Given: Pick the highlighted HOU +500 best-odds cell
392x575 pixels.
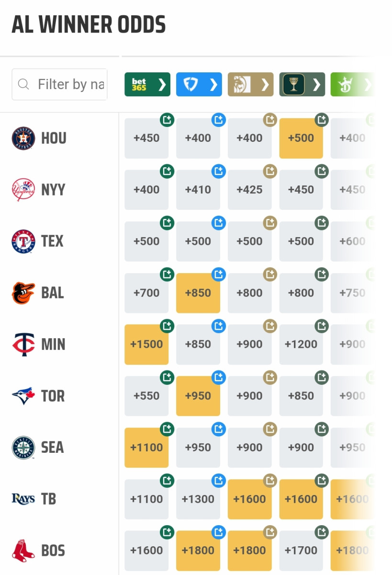Looking at the screenshot, I should 301,138.
